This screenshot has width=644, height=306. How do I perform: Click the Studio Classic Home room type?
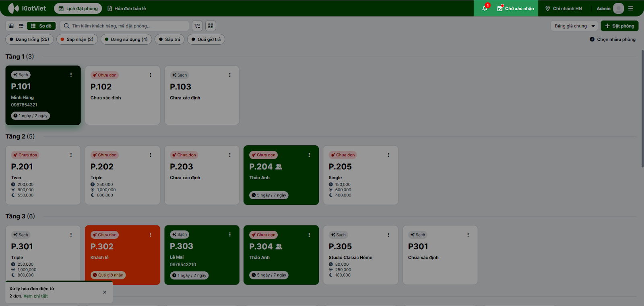(x=351, y=257)
